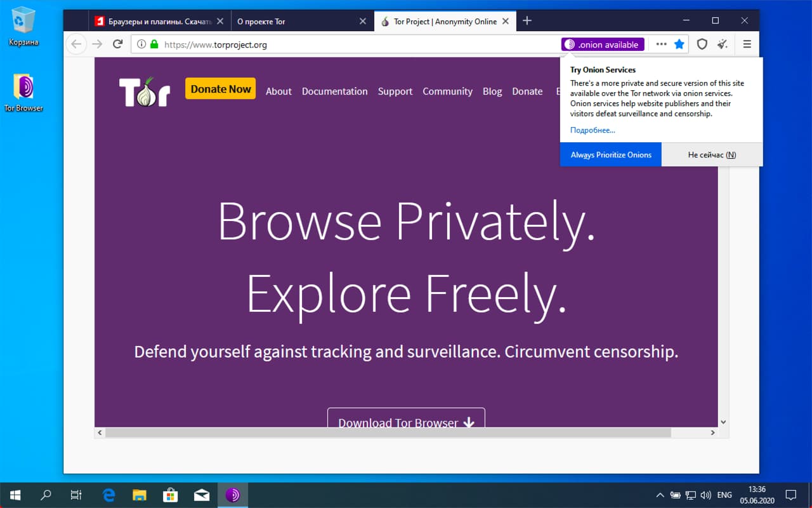
Task: Open the Documentation menu item
Action: [334, 91]
